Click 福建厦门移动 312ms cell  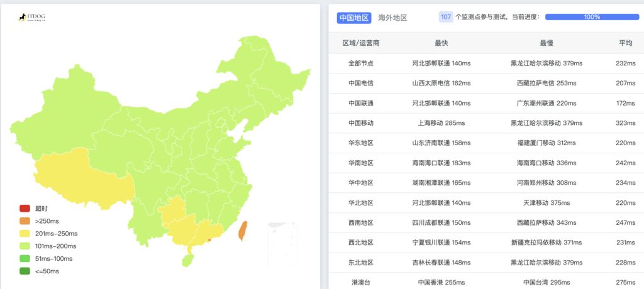pos(547,143)
